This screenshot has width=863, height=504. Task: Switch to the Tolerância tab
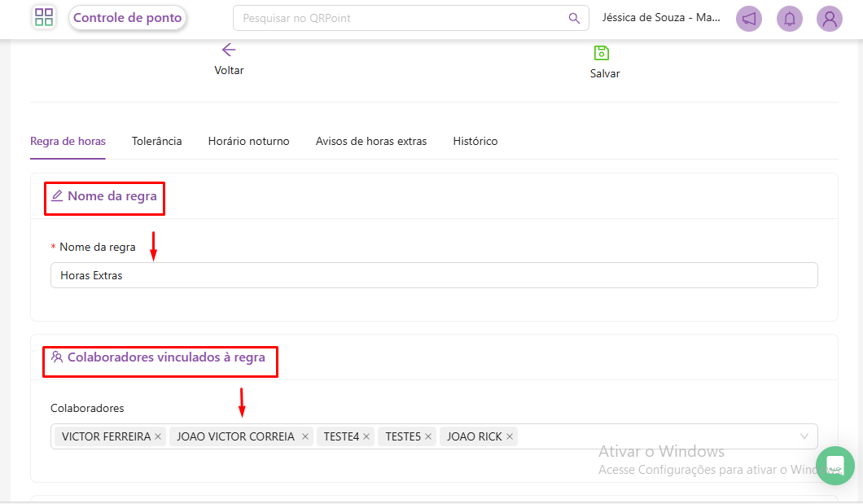156,141
